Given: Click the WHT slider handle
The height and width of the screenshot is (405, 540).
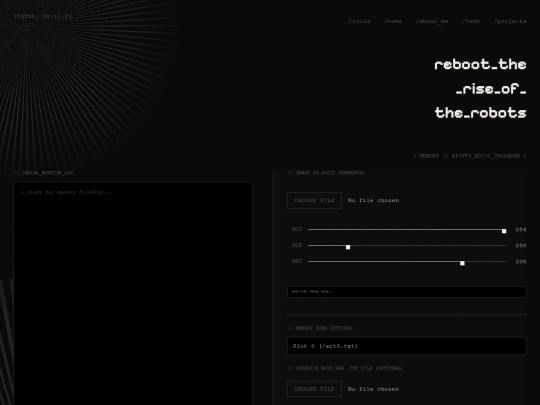Looking at the screenshot, I should tap(462, 263).
